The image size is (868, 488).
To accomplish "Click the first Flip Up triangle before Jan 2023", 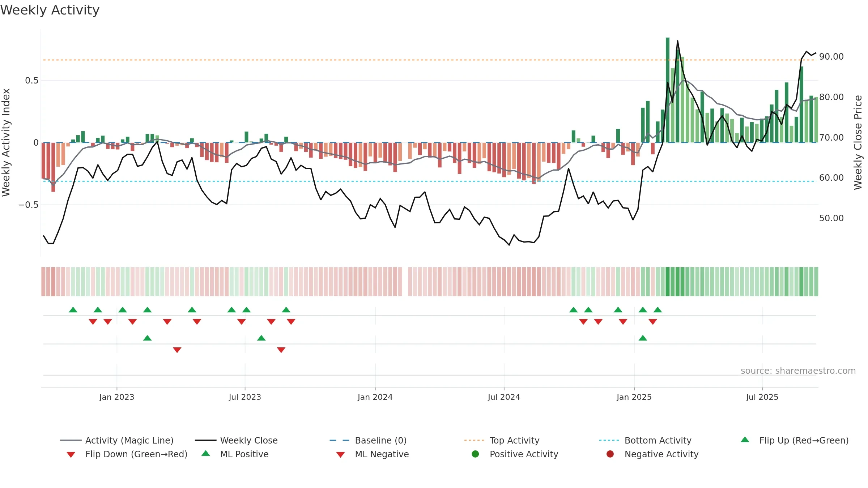I will point(73,310).
